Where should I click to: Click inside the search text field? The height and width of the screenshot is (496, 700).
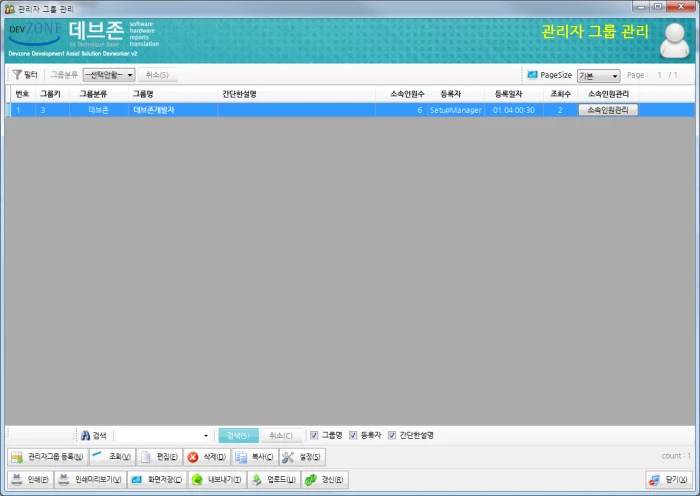coord(159,436)
